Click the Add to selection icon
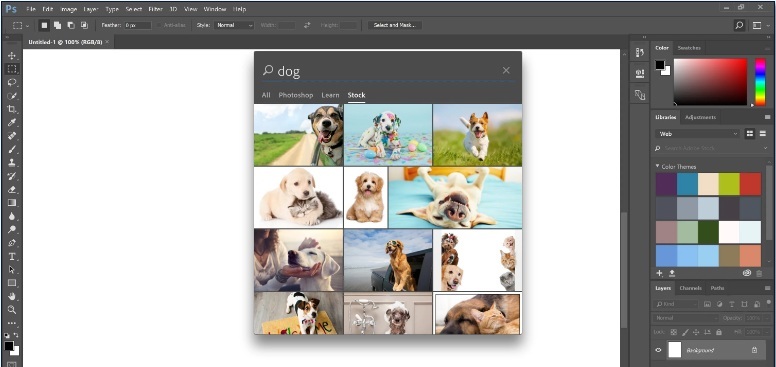Image resolution: width=776 pixels, height=367 pixels. point(57,25)
